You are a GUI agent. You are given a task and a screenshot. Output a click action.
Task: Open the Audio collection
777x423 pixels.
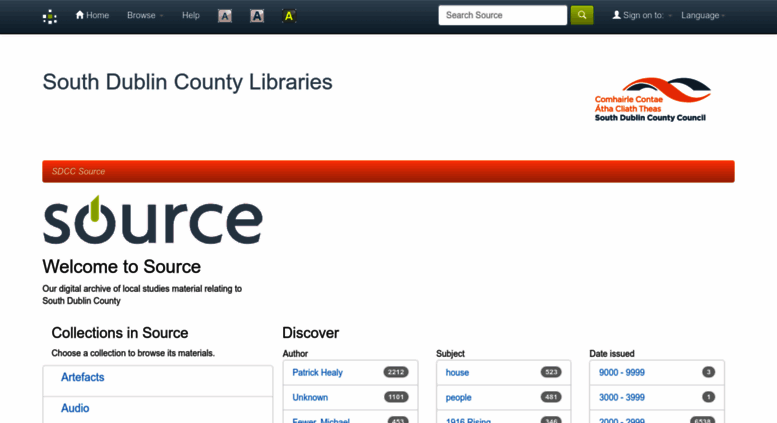coord(75,408)
